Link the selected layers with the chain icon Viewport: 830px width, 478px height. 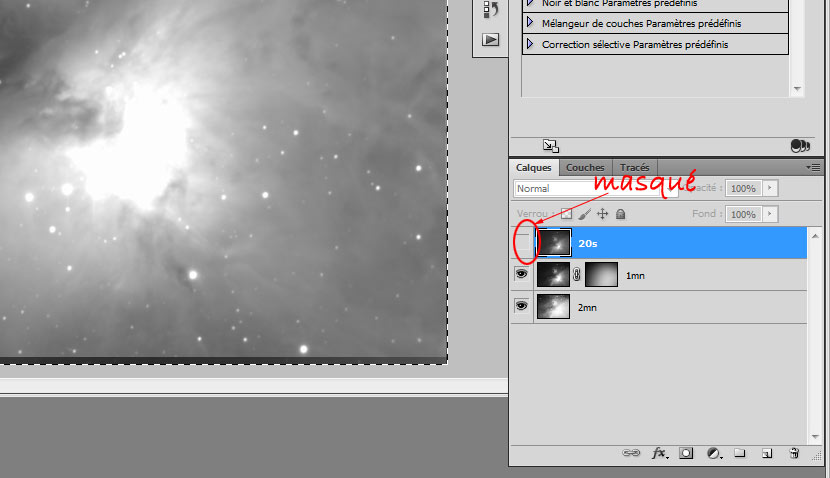[631, 453]
